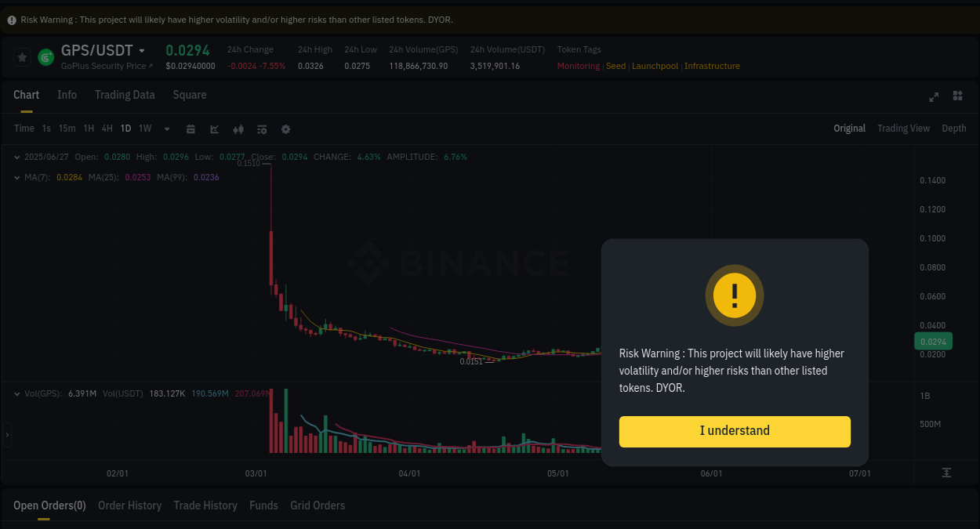
Task: Expand the chart to fullscreen mode
Action: pos(934,96)
